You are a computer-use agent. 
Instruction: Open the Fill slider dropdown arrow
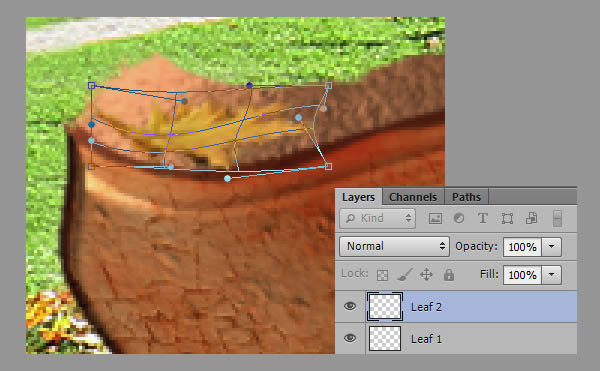click(x=551, y=275)
